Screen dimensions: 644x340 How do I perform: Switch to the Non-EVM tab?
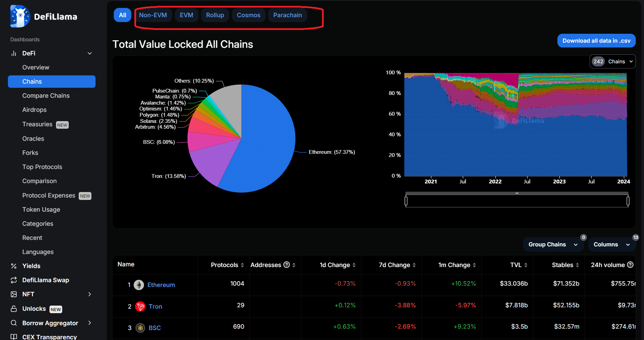pos(153,15)
